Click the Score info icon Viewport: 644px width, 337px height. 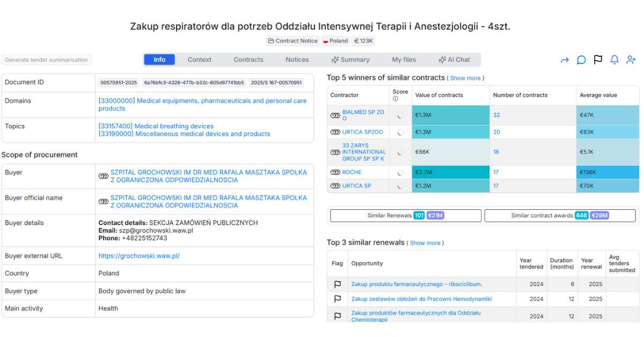[x=396, y=99]
